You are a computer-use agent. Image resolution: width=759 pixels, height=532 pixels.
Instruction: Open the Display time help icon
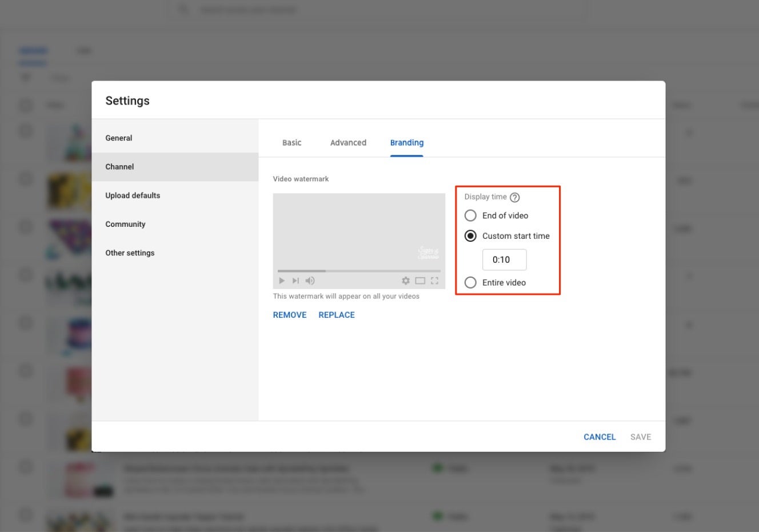pos(514,197)
